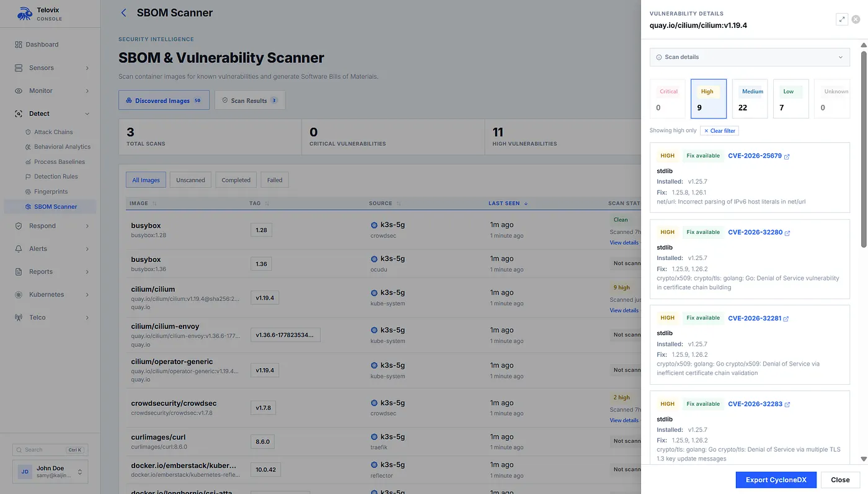Expand the Scan details section
This screenshot has width=868, height=494.
click(750, 57)
